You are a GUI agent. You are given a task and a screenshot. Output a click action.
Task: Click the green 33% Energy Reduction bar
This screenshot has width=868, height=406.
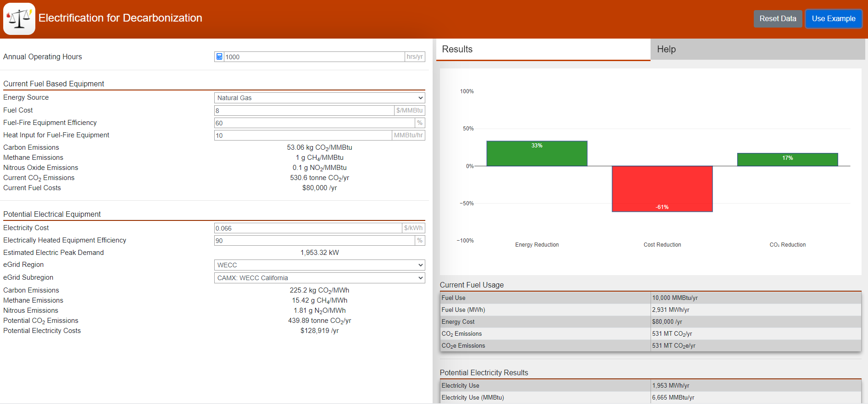click(x=537, y=153)
